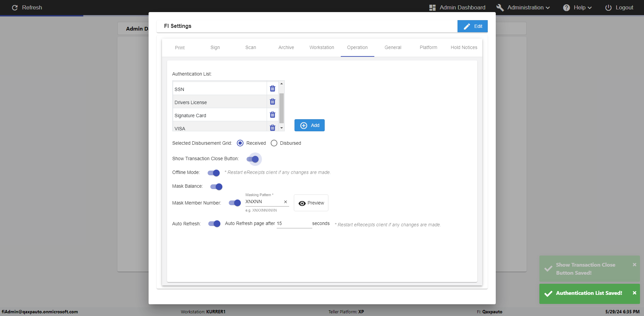The height and width of the screenshot is (316, 644).
Task: Select the Operation tab
Action: tap(357, 48)
